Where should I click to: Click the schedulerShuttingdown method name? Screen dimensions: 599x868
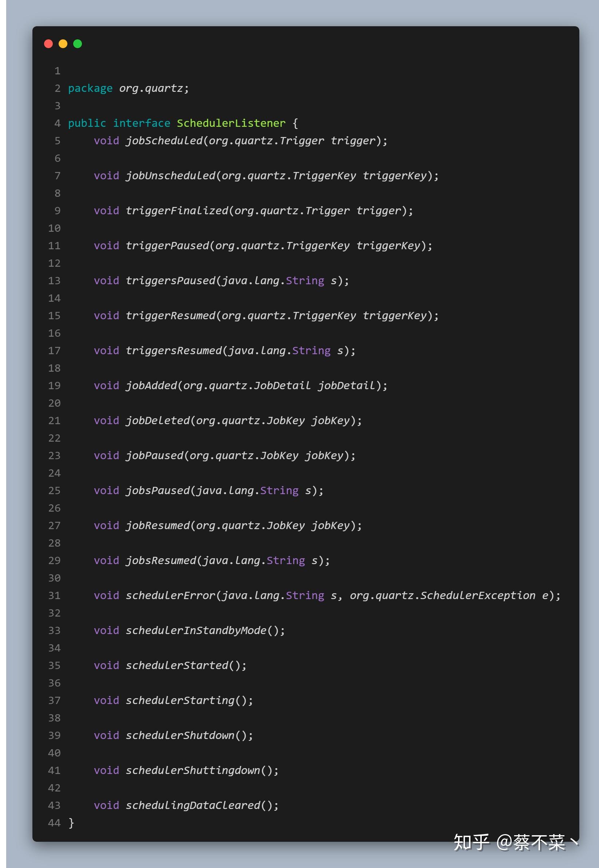[x=193, y=770]
